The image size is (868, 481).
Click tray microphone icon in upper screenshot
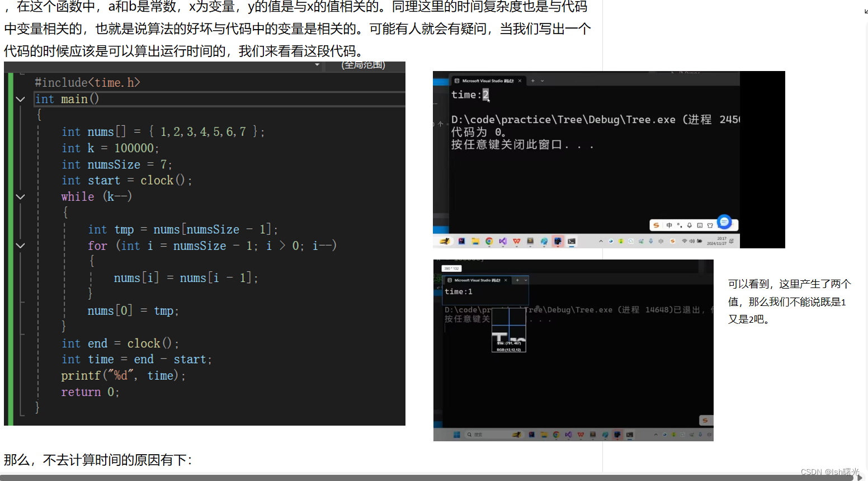[650, 241]
